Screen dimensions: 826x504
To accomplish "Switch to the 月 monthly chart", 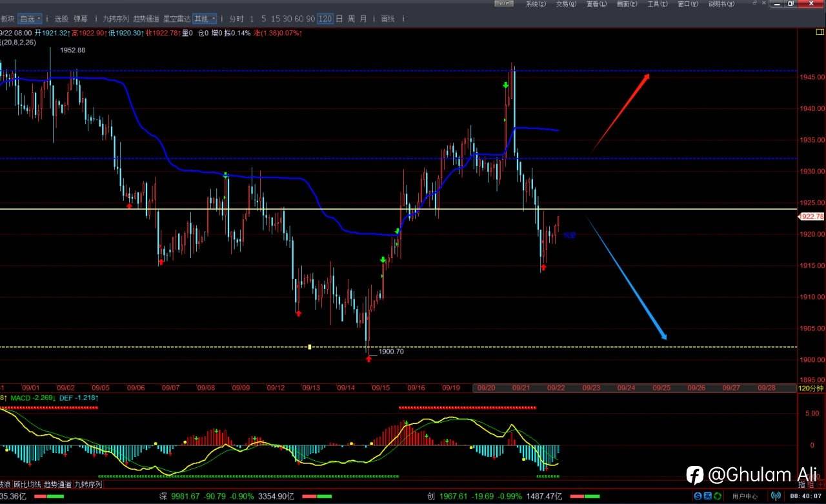I will point(363,19).
